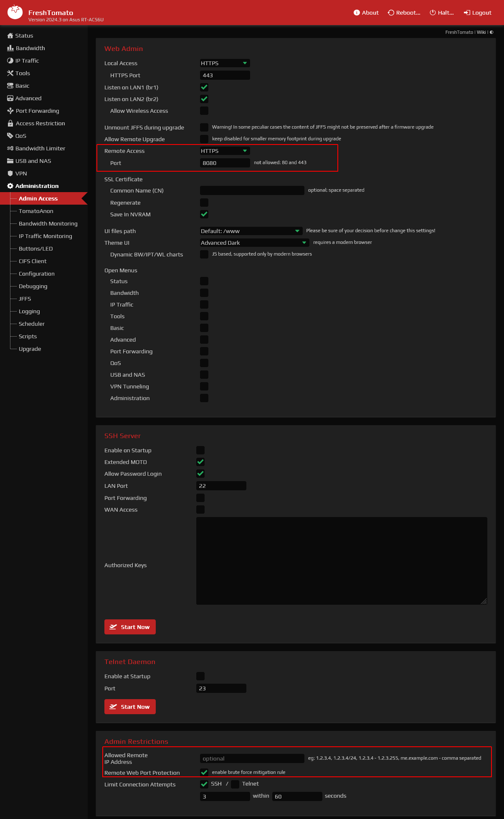Click the HTTPS Port field

click(x=225, y=75)
